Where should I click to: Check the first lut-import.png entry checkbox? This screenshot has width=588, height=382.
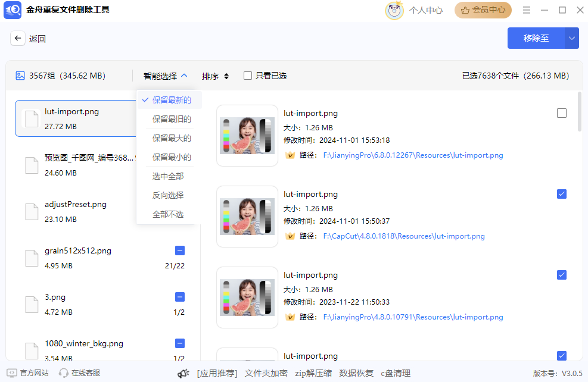561,112
